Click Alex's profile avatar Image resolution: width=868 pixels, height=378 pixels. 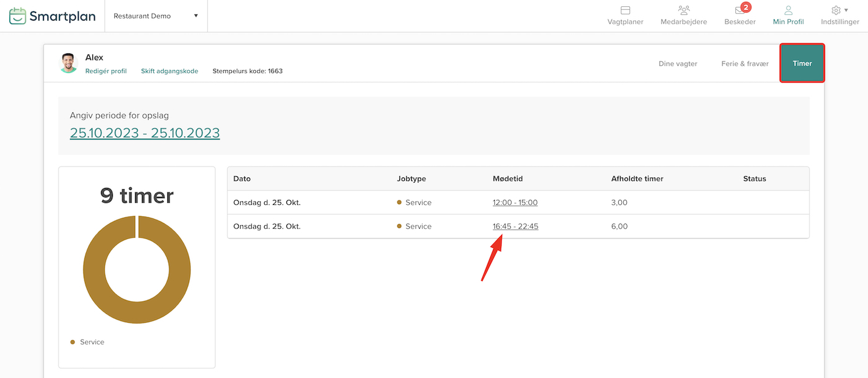click(x=69, y=63)
